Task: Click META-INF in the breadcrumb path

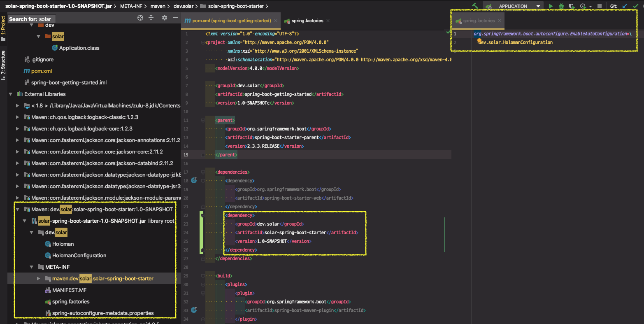Action: click(x=131, y=6)
